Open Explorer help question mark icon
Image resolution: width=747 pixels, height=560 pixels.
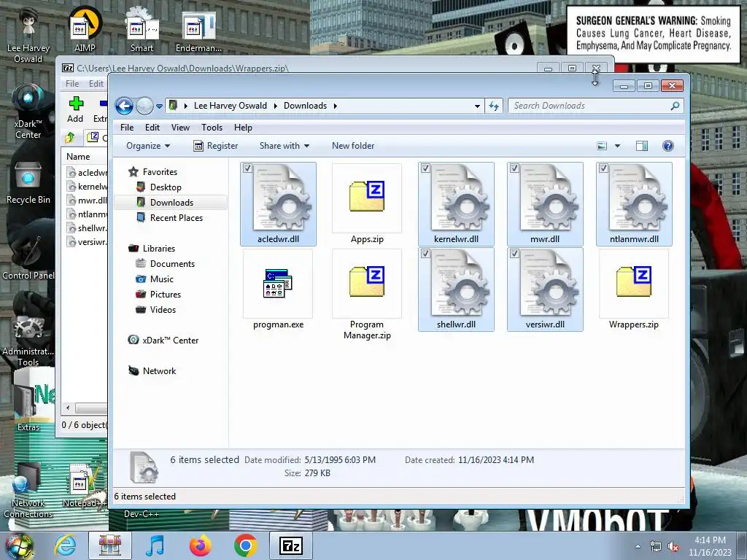point(668,146)
